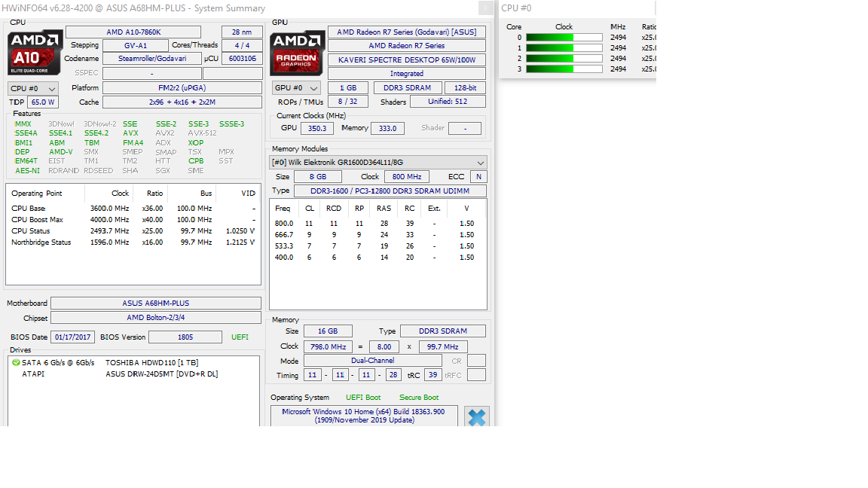Viewport: 868px width, 488px height.
Task: Click the 400.0 frequency timing row
Action: tap(377, 258)
